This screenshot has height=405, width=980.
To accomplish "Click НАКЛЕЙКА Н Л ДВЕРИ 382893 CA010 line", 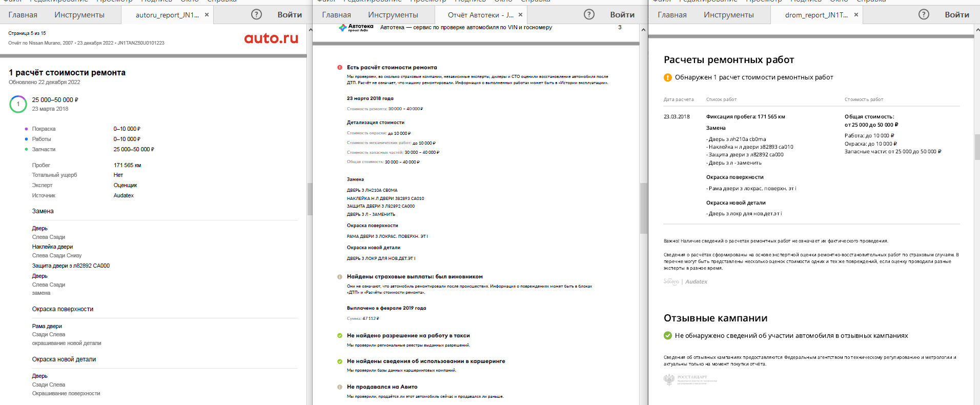I will tap(385, 198).
